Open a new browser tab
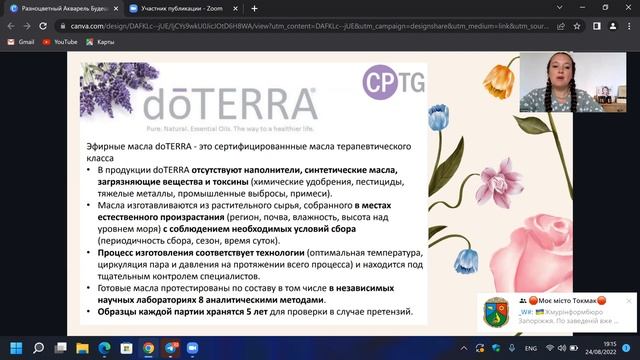 [254, 8]
